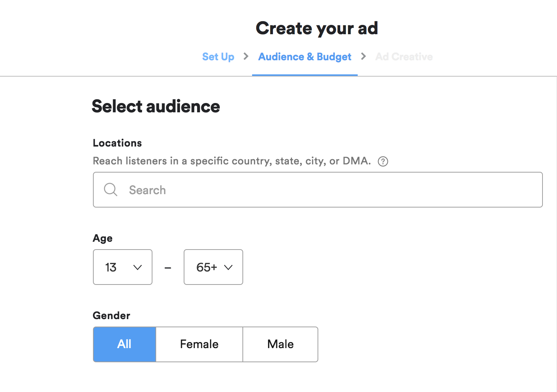
Task: Click the chevron arrow before Ad Creative
Action: (x=363, y=57)
